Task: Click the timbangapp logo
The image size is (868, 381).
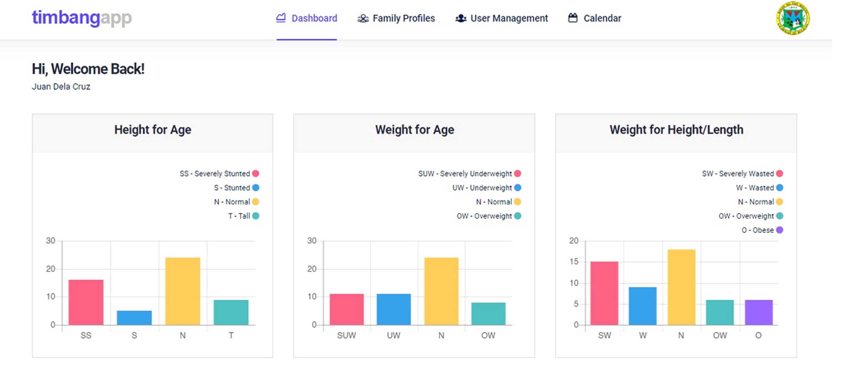Action: 81,17
